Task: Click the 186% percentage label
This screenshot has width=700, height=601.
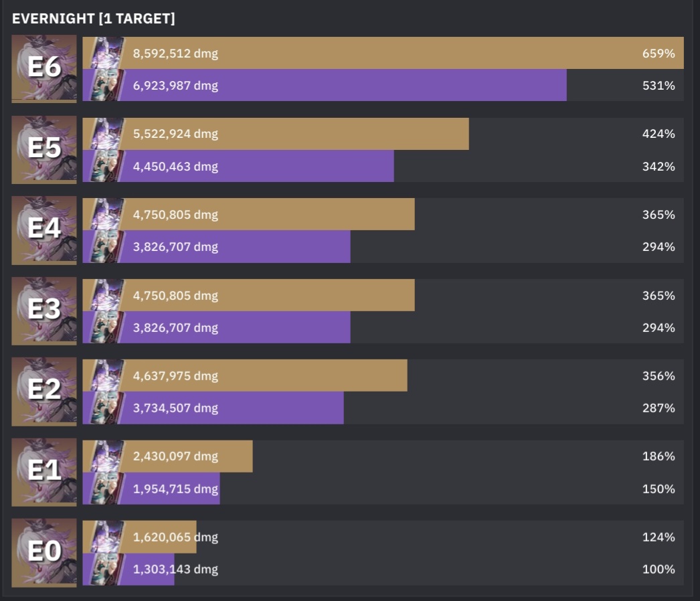Action: click(659, 456)
